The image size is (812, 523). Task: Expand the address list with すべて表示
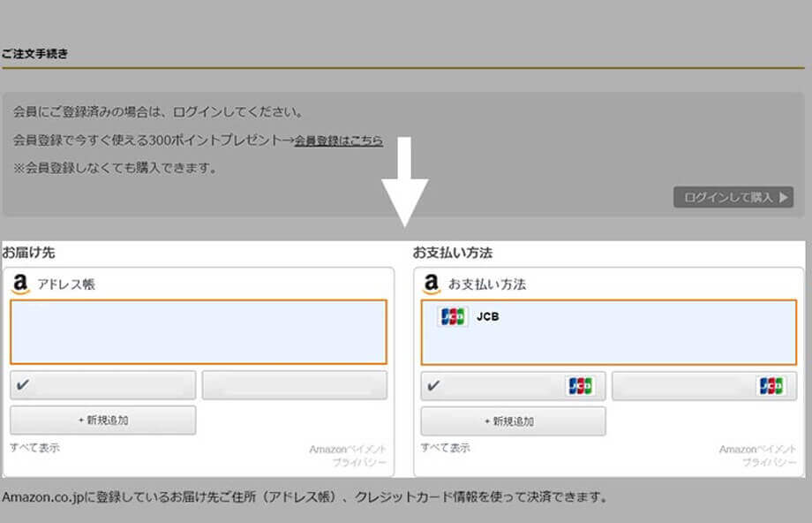(x=34, y=448)
